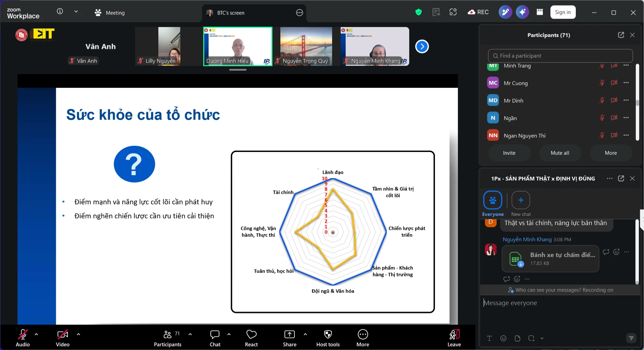Open the AI Companion sparkle icon
The image size is (644, 350).
(522, 12)
